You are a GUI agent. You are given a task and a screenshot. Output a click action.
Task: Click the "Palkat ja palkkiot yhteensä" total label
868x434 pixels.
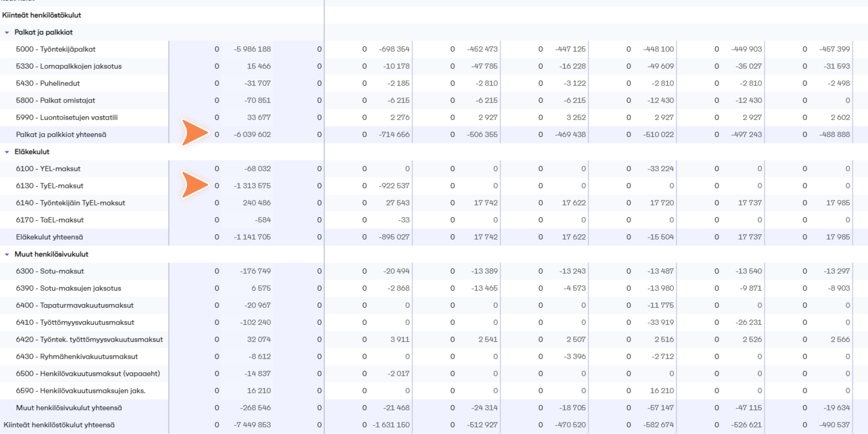click(x=61, y=134)
